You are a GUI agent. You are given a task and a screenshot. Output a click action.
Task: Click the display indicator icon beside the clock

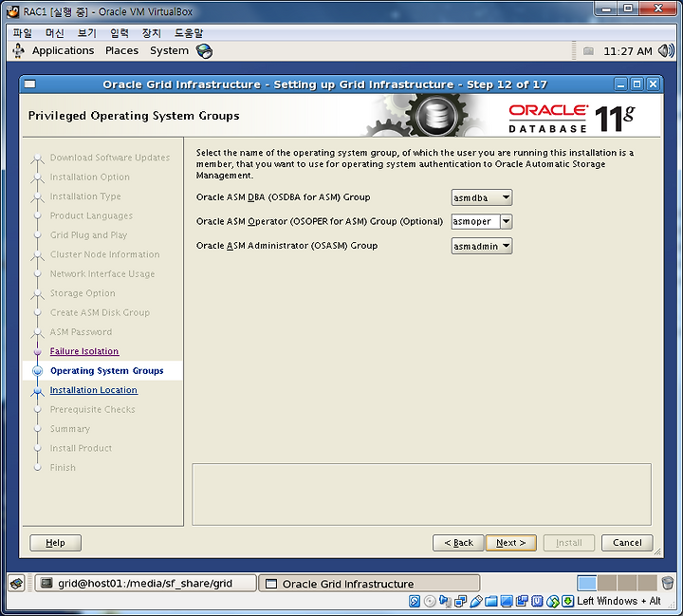pos(588,51)
